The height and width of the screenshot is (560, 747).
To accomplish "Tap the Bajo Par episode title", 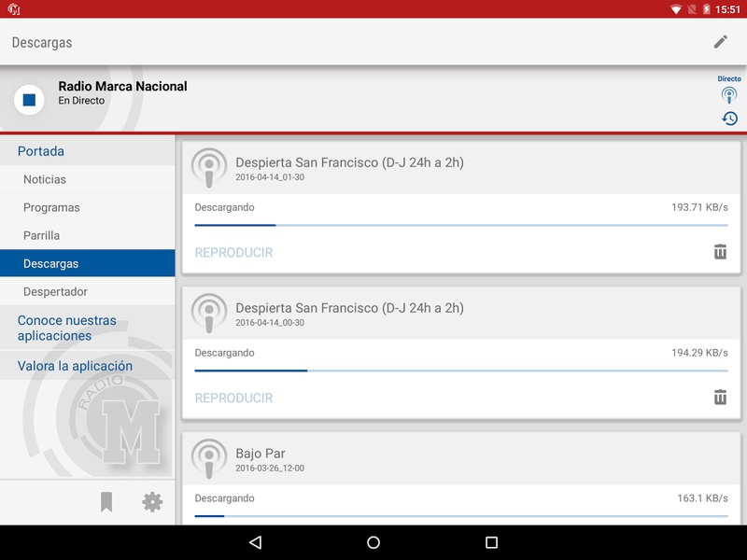I will (261, 454).
